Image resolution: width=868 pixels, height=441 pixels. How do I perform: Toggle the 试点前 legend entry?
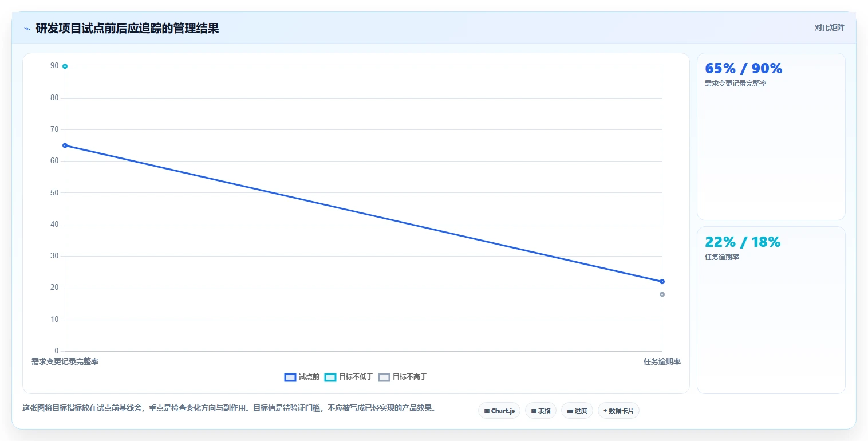[302, 377]
